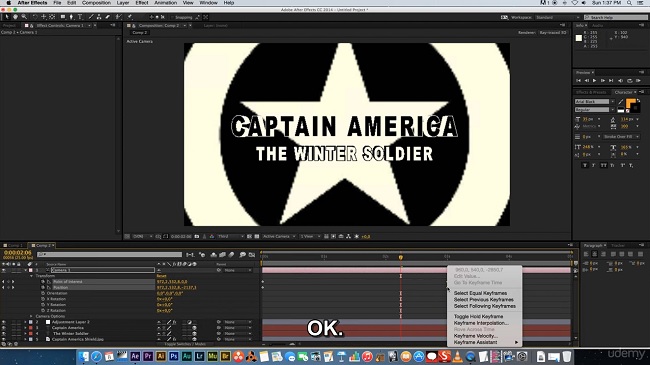Screen dimensions: 650x365
Task: Select the Rotation tool
Action: pos(35,17)
